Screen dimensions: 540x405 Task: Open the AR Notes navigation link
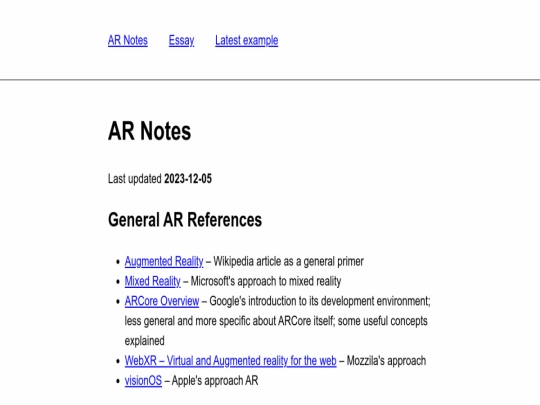[128, 41]
